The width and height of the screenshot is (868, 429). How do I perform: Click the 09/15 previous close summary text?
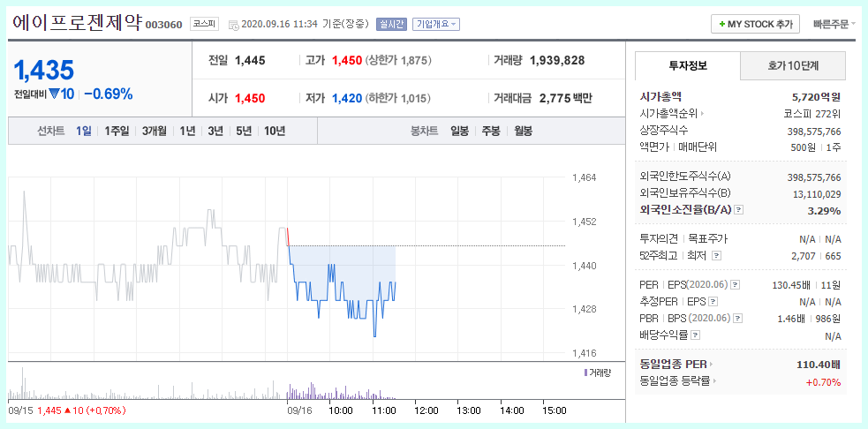[67, 410]
